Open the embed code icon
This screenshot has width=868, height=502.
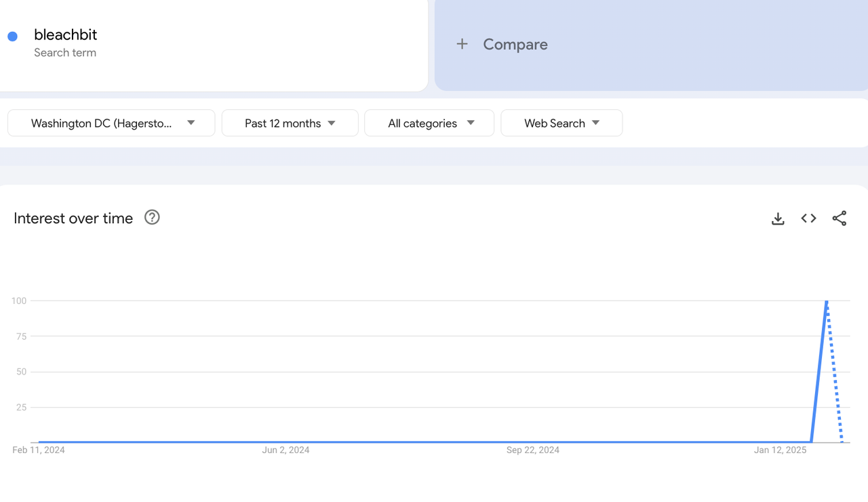[x=808, y=218]
